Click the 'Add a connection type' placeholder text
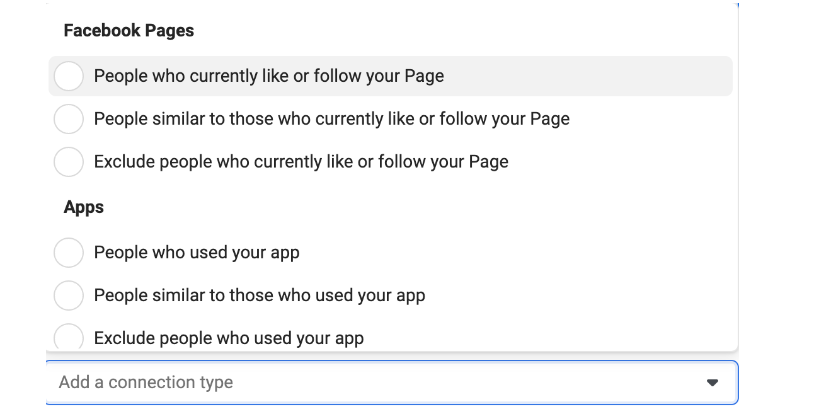This screenshot has height=417, width=816. click(146, 382)
